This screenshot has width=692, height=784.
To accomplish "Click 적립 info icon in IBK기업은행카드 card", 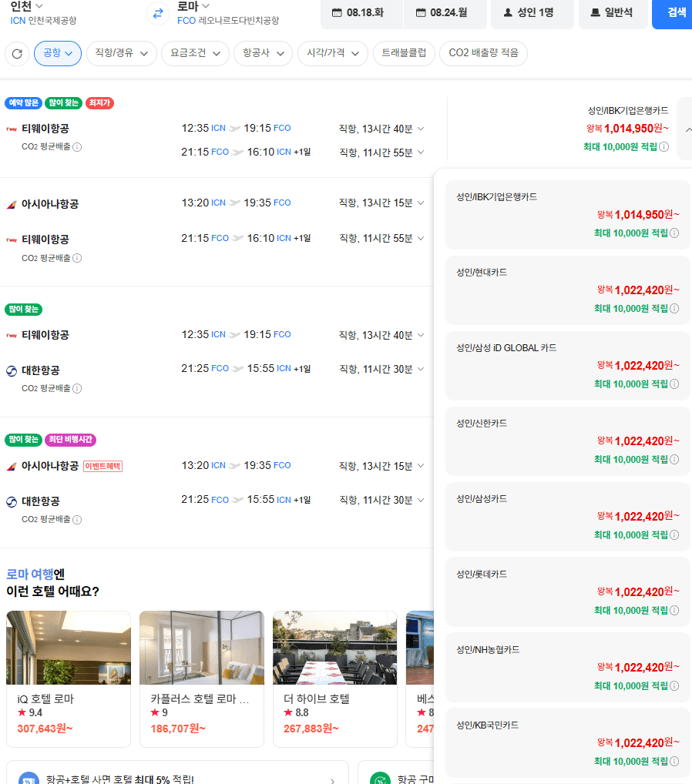I will (x=674, y=233).
